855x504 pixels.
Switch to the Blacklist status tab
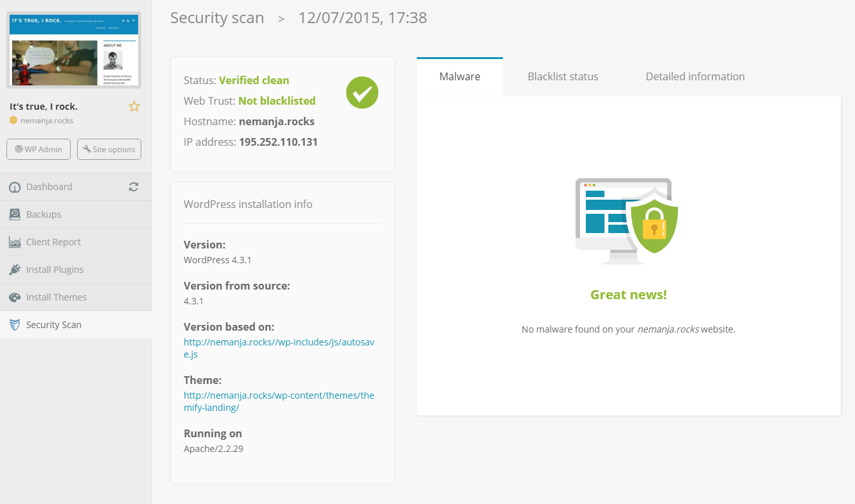pyautogui.click(x=563, y=76)
